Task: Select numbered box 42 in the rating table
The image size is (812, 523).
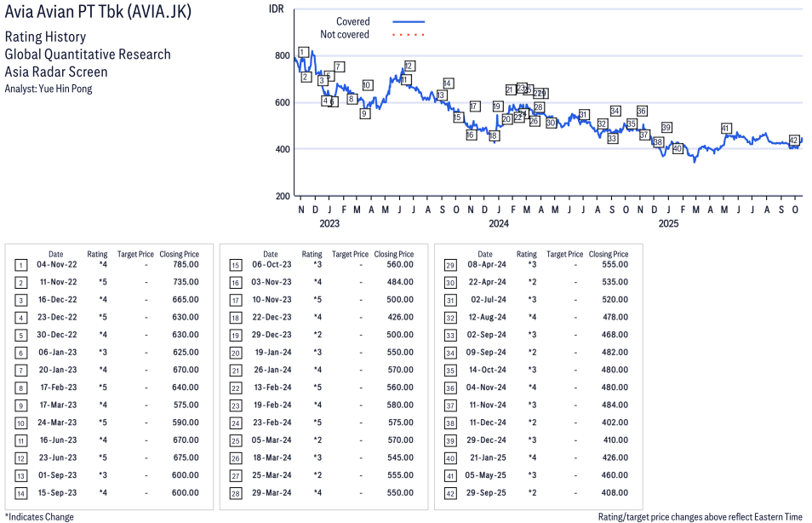Action: [x=449, y=492]
